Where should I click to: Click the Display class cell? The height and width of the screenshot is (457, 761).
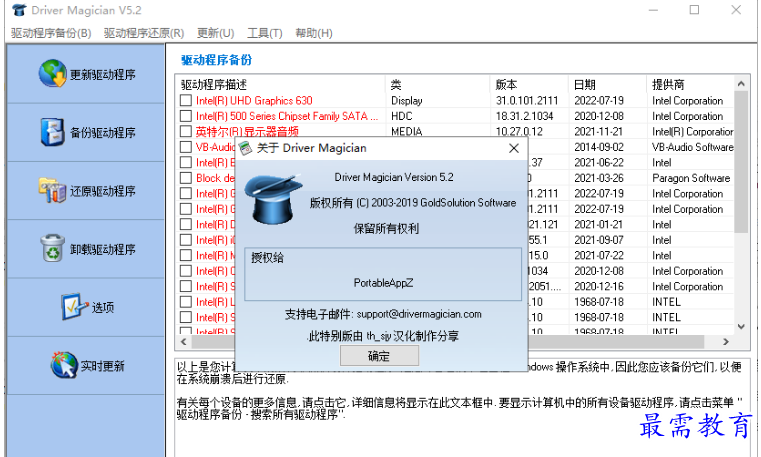click(x=407, y=100)
